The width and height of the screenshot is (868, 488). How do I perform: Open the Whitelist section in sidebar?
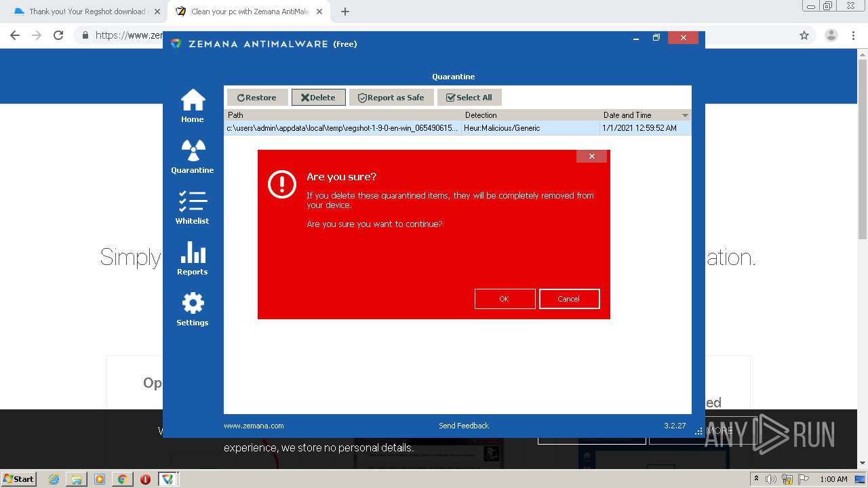click(x=193, y=207)
